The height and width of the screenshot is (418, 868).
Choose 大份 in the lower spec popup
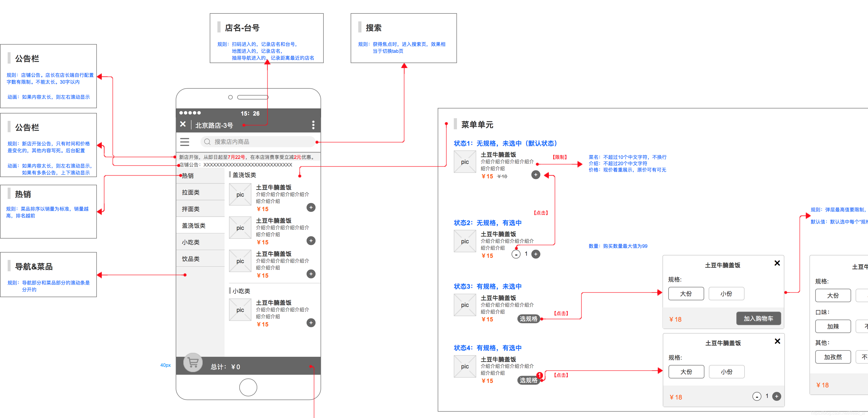tap(686, 372)
